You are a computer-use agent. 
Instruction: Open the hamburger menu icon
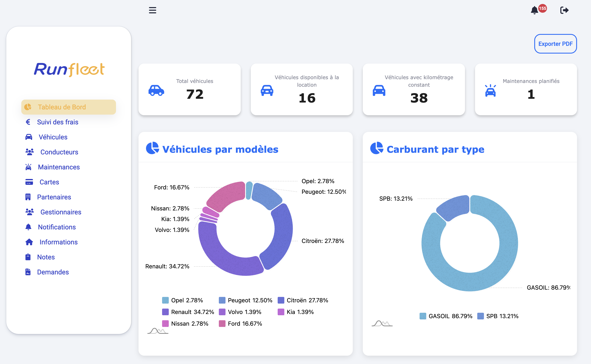pyautogui.click(x=152, y=10)
